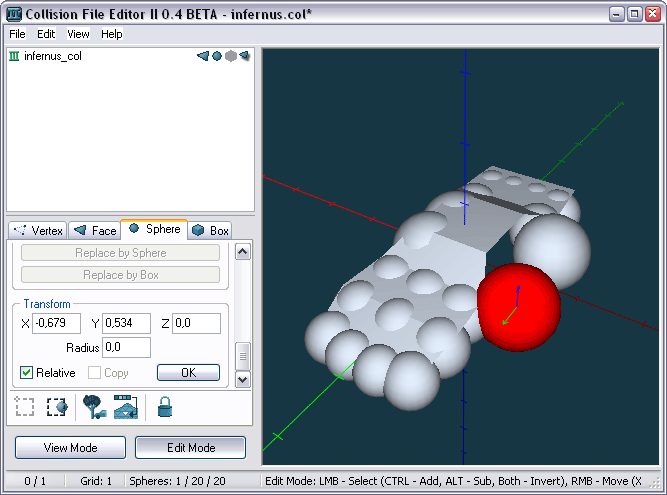Open the Help menu

[x=111, y=34]
